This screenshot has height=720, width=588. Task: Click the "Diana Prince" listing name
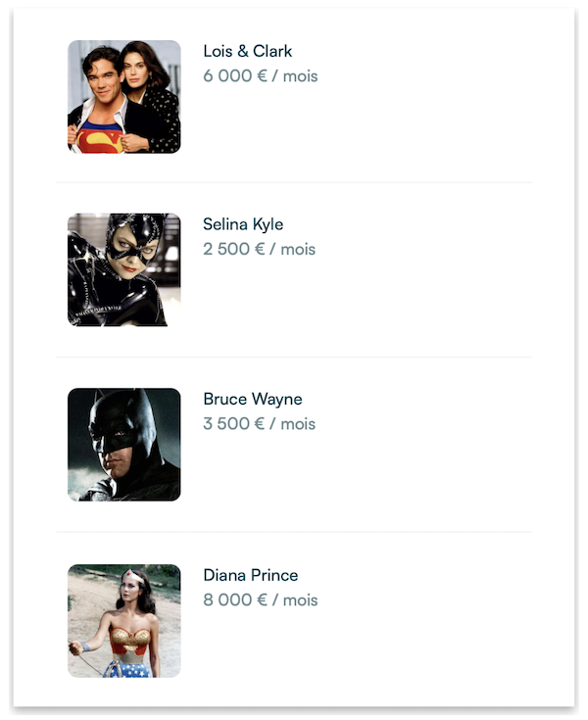250,575
